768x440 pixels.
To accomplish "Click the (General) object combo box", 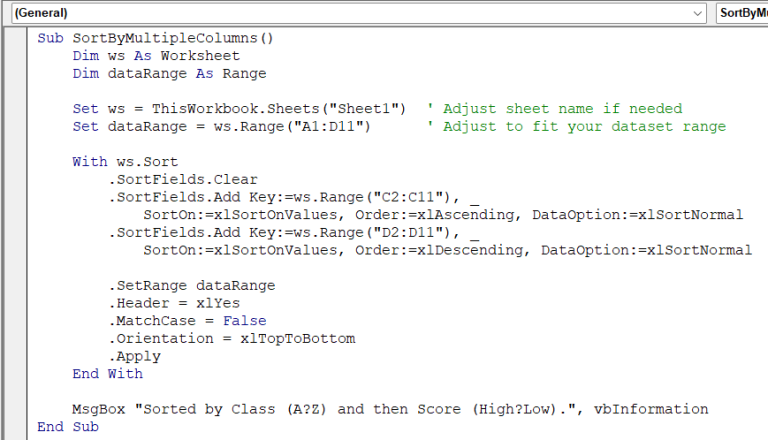I will pos(350,13).
